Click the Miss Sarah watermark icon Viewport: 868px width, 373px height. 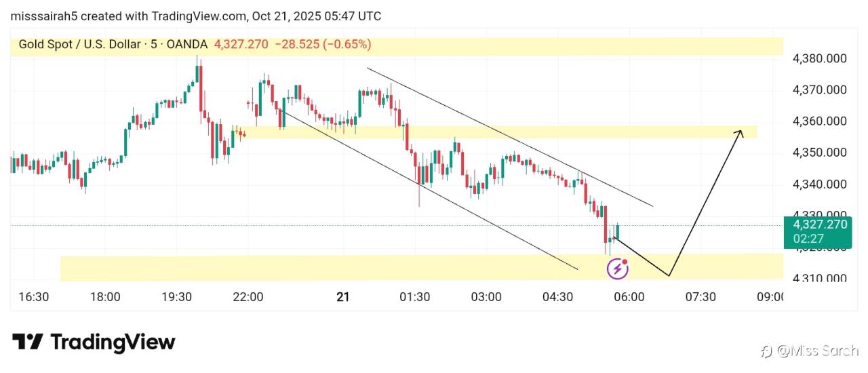point(766,351)
